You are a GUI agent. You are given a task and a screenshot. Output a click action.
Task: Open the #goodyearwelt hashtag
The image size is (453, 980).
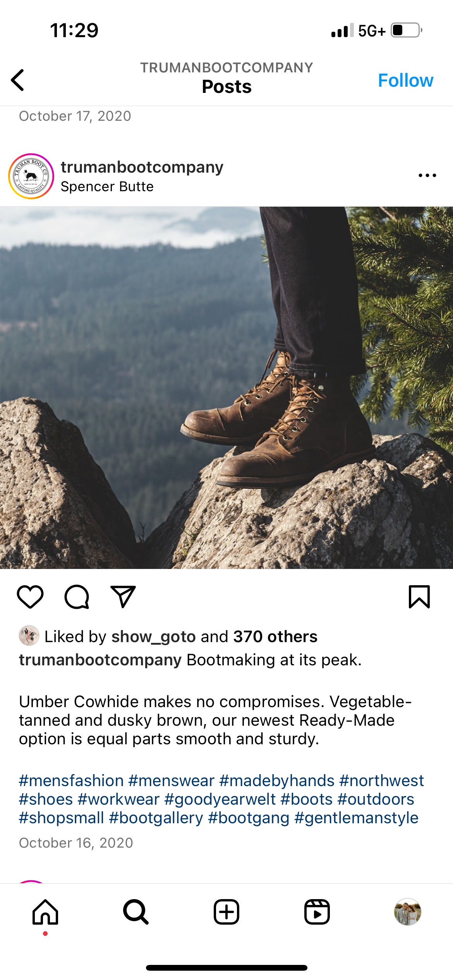tap(220, 799)
